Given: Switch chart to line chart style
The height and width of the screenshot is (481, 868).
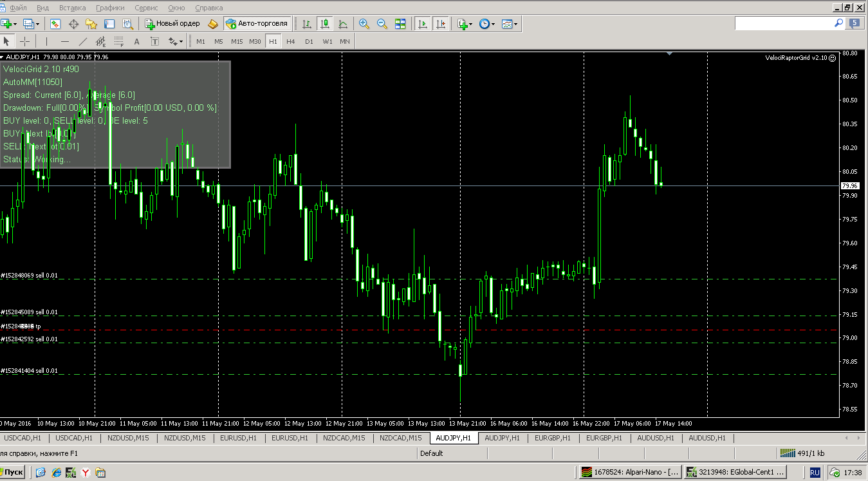Looking at the screenshot, I should [343, 24].
